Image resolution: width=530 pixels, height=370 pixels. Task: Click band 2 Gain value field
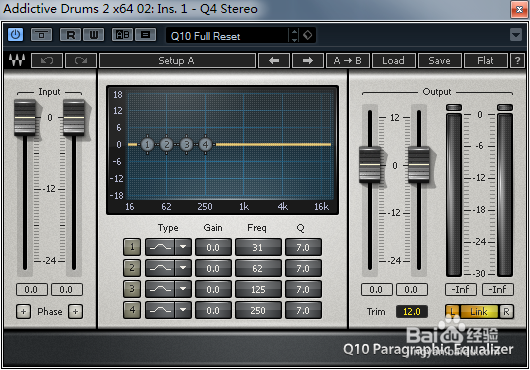click(213, 268)
